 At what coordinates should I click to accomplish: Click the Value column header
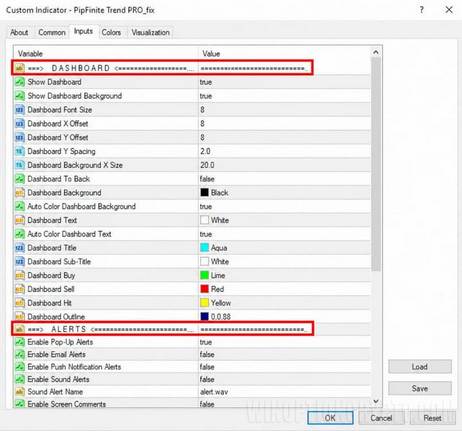pos(211,54)
